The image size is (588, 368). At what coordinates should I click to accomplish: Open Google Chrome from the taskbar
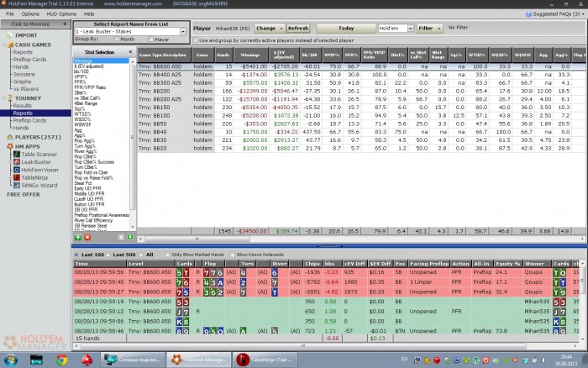62,360
